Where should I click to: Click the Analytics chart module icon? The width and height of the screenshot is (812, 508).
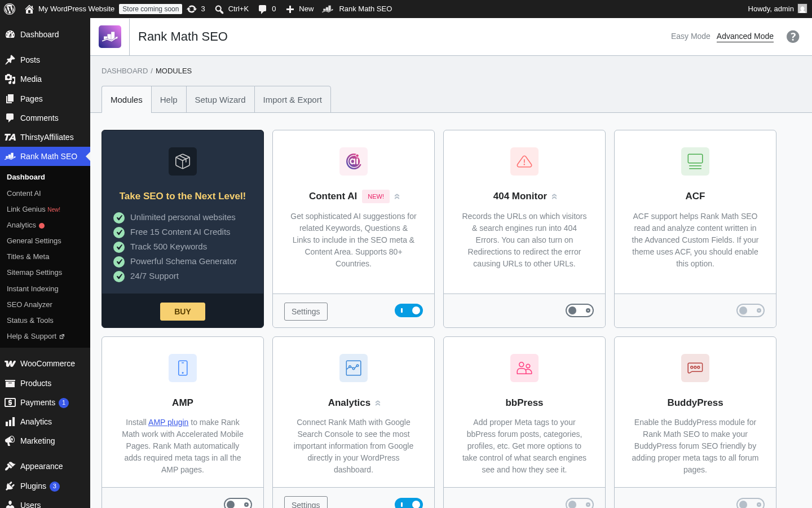[x=354, y=368]
